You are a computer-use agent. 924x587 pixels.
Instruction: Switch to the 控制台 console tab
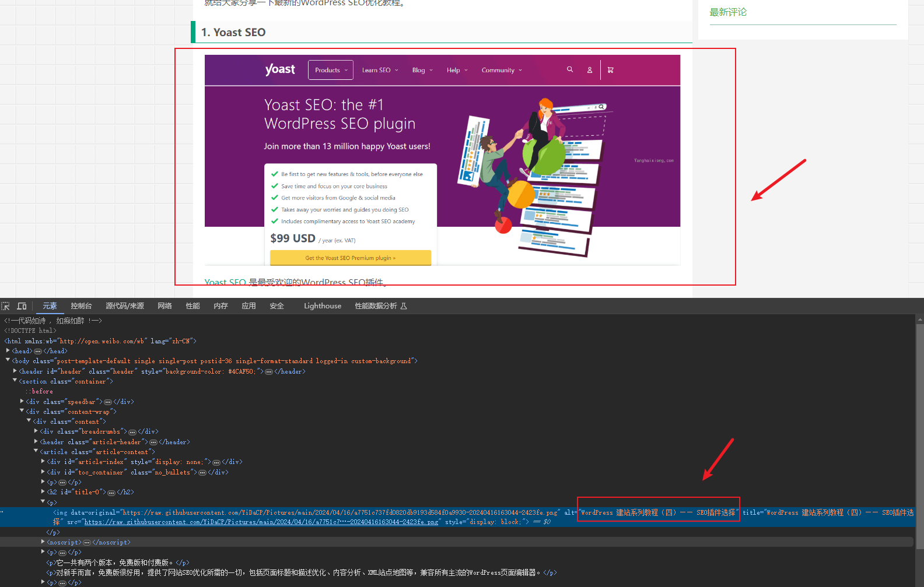pyautogui.click(x=81, y=306)
